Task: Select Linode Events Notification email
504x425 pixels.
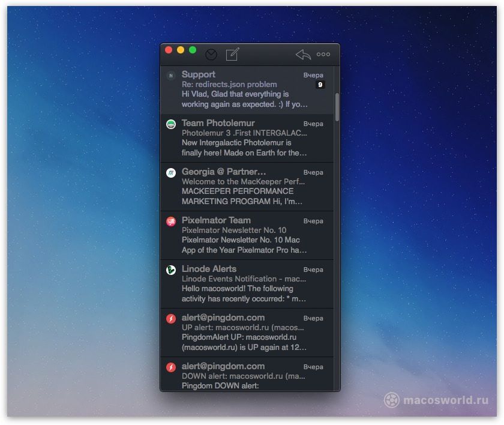Action: click(247, 284)
